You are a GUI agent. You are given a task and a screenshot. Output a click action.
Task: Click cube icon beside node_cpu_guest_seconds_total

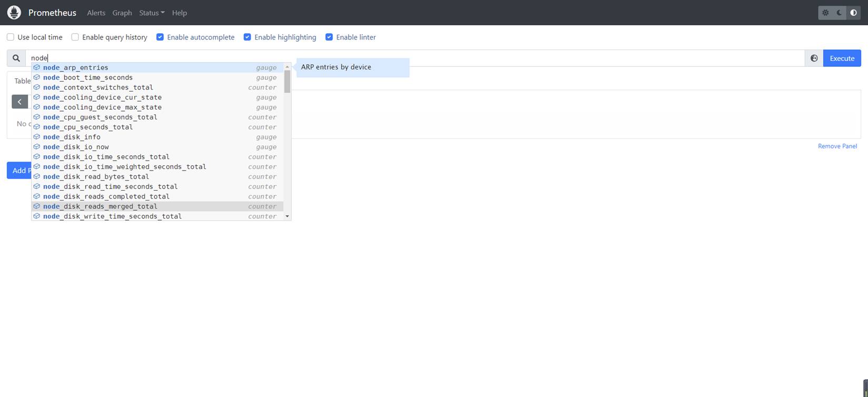click(x=37, y=117)
